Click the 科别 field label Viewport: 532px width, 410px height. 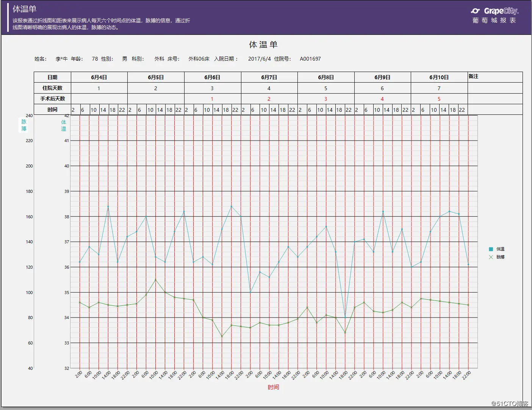[138, 59]
